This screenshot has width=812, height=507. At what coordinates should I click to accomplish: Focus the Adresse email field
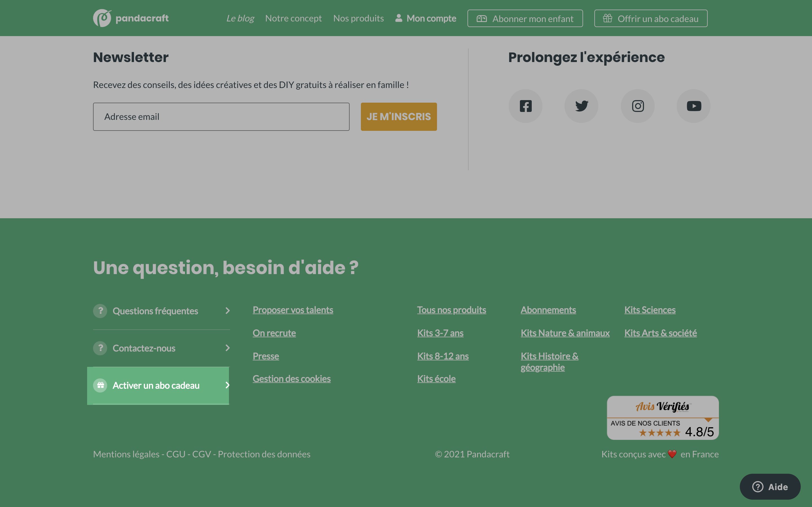point(221,117)
